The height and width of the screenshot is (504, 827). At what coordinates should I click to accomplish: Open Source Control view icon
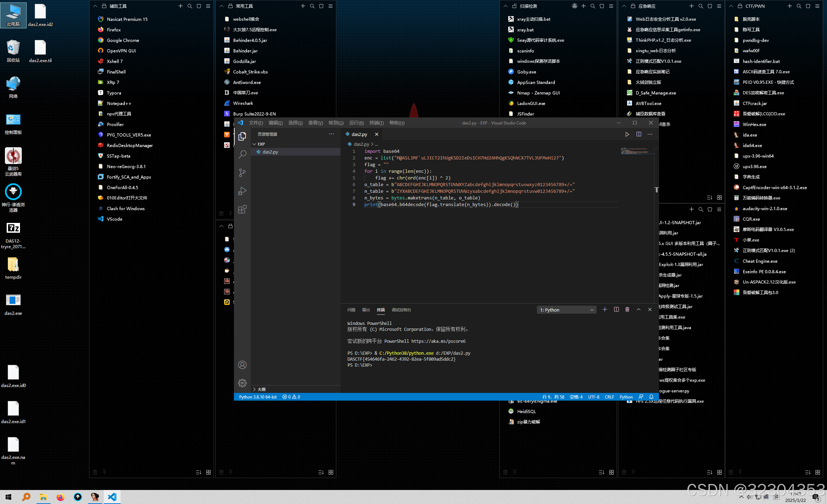pyautogui.click(x=242, y=172)
